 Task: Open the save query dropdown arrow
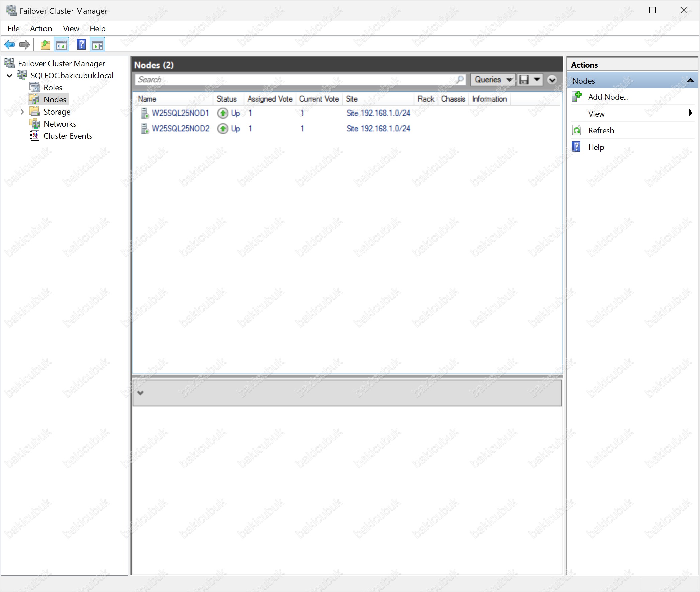tap(537, 80)
